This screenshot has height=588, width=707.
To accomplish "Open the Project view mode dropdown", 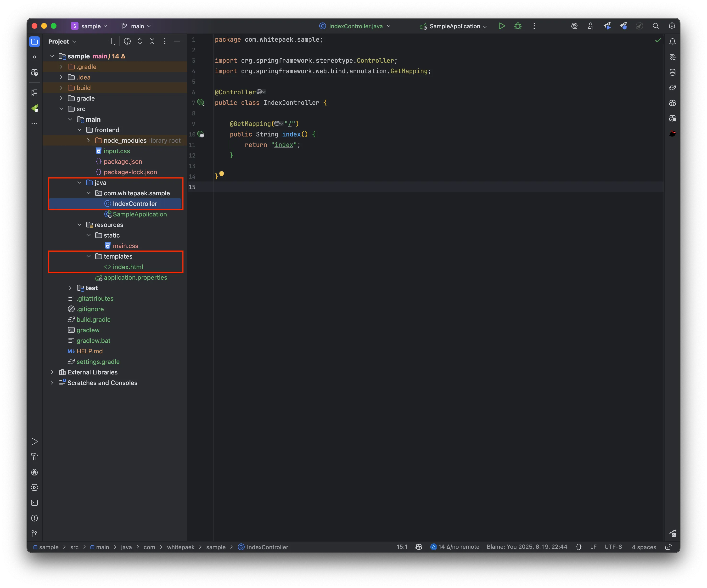I will [x=62, y=41].
